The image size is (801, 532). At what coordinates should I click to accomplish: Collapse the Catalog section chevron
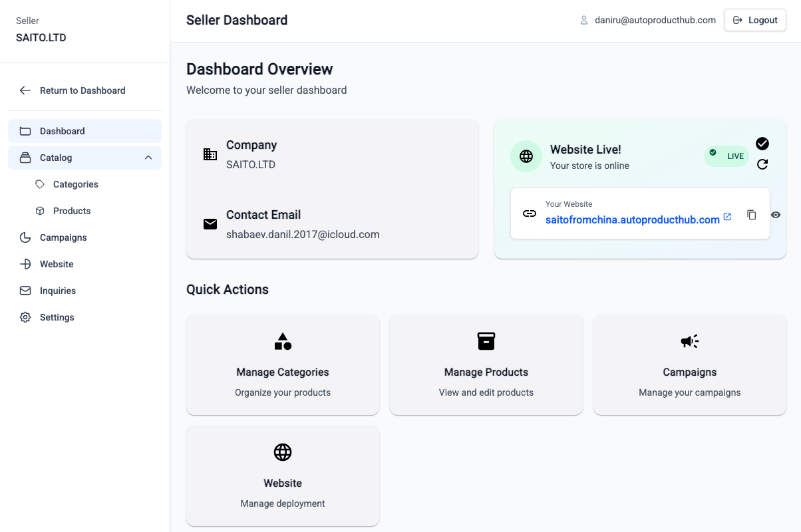click(150, 158)
